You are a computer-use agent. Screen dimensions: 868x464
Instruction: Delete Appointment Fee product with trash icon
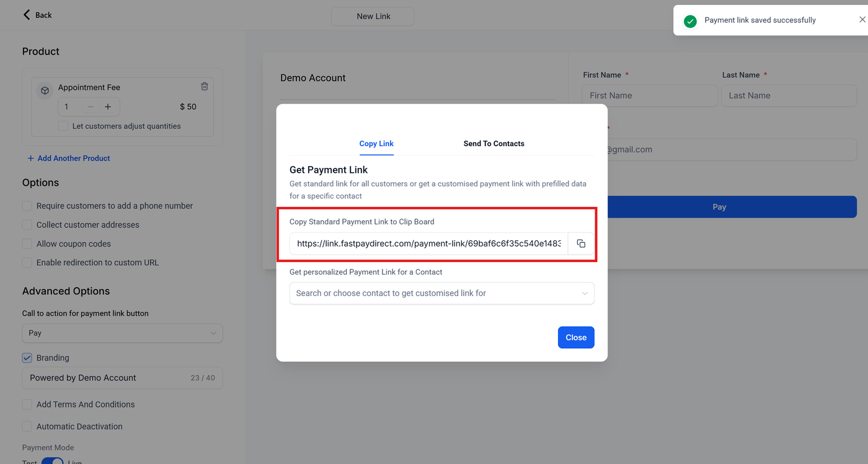[x=205, y=87]
